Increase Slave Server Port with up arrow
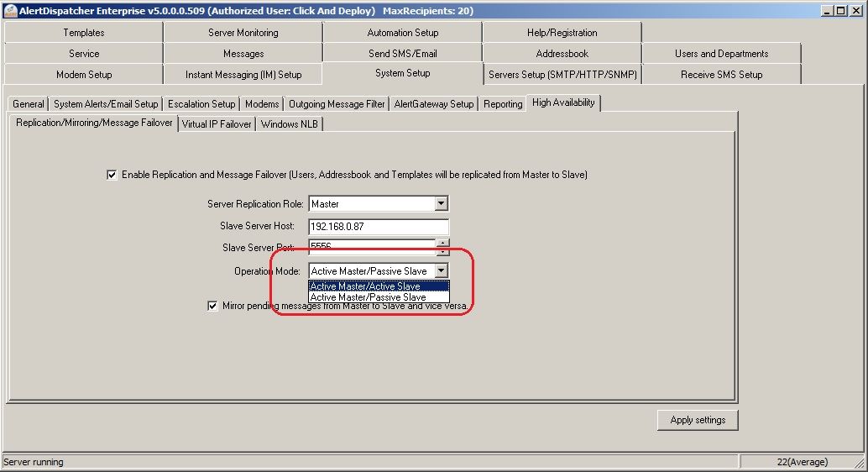This screenshot has height=472, width=868. pyautogui.click(x=443, y=244)
